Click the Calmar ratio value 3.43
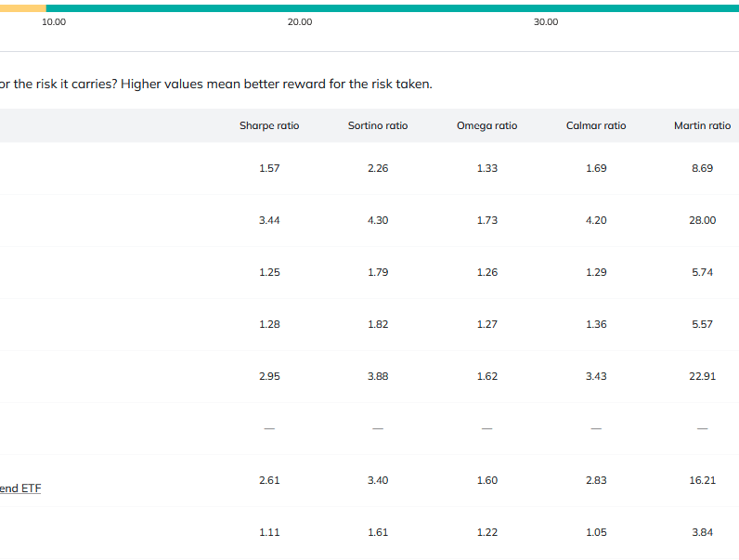This screenshot has width=739, height=560. [596, 376]
